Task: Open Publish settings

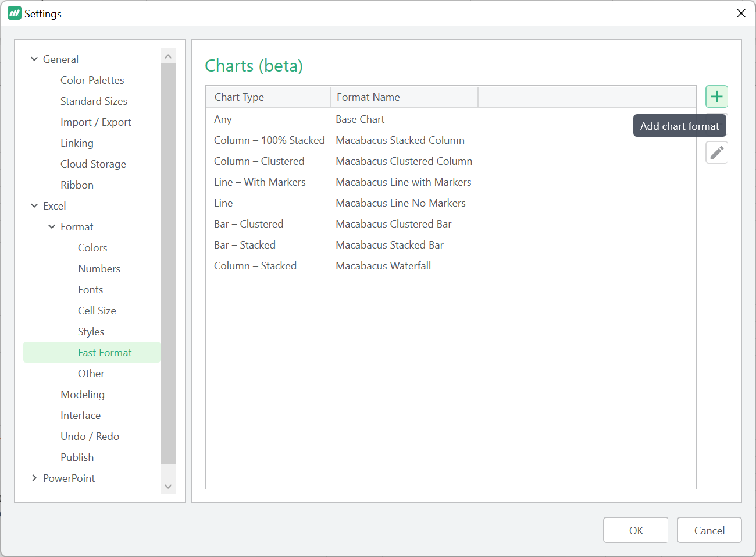Action: pyautogui.click(x=77, y=457)
